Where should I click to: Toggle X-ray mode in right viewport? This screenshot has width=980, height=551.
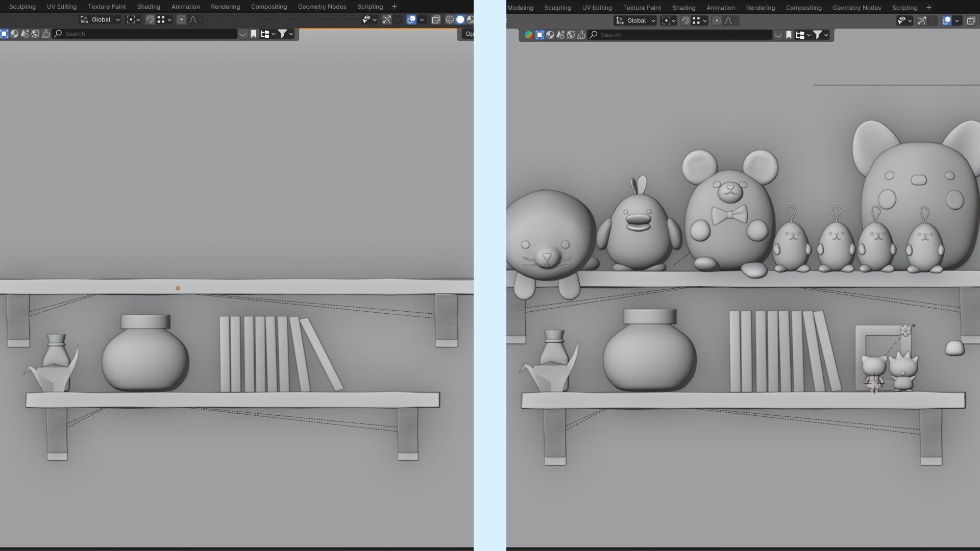[971, 20]
